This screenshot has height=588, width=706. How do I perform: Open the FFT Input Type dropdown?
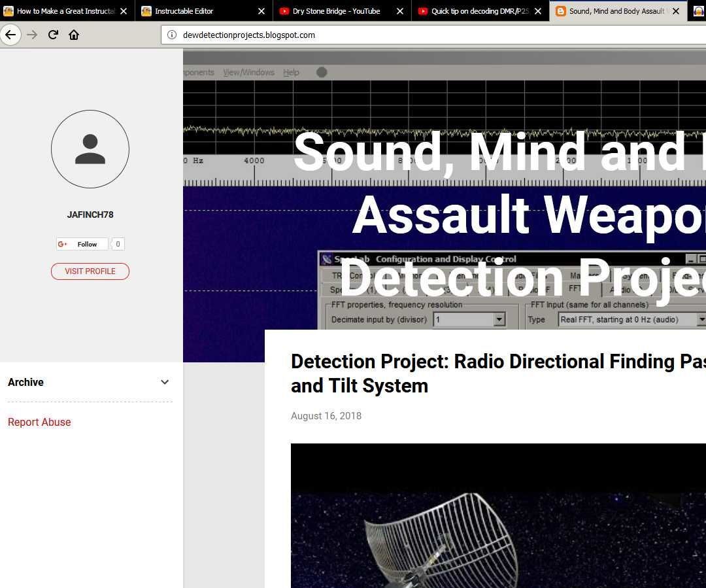point(701,319)
